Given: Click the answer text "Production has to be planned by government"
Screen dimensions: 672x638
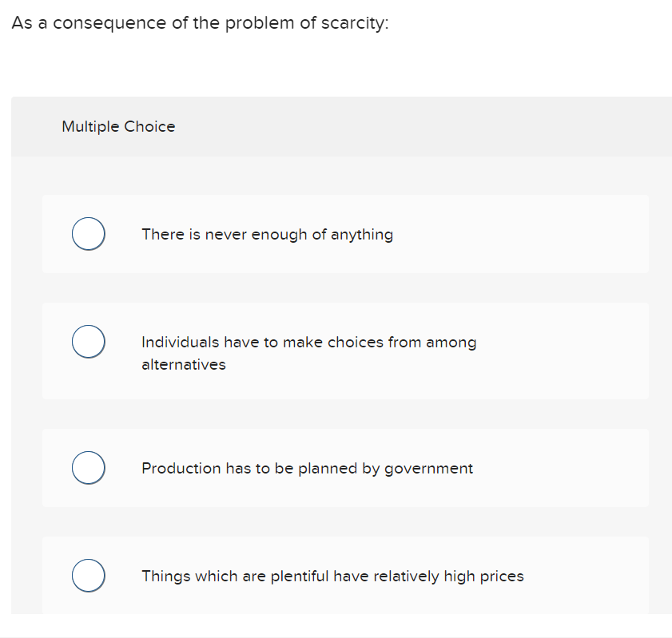Looking at the screenshot, I should (306, 468).
